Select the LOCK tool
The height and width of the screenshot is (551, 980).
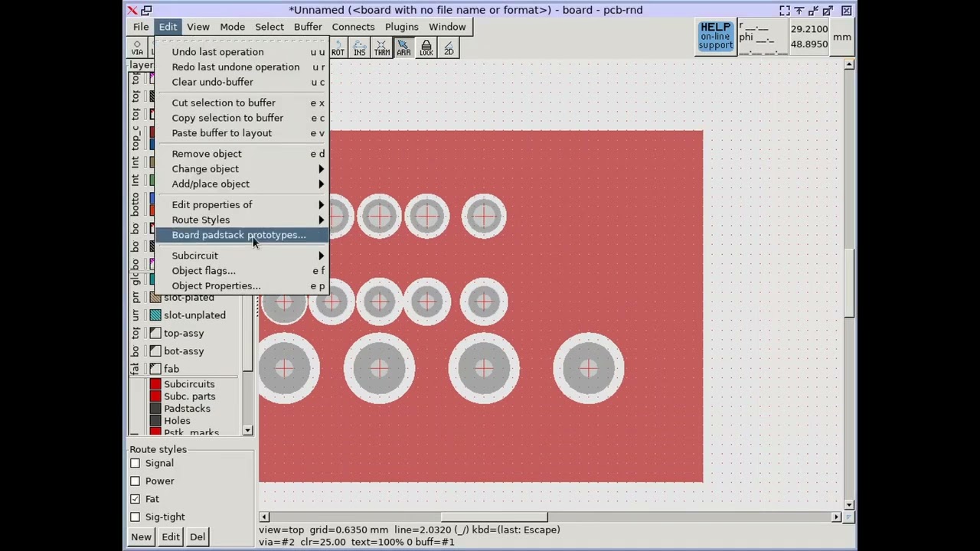[x=426, y=48]
